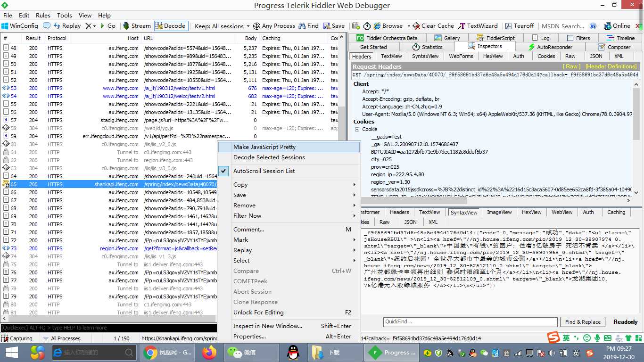Open the response ImageView tab
This screenshot has height=362, width=644.
(x=499, y=212)
